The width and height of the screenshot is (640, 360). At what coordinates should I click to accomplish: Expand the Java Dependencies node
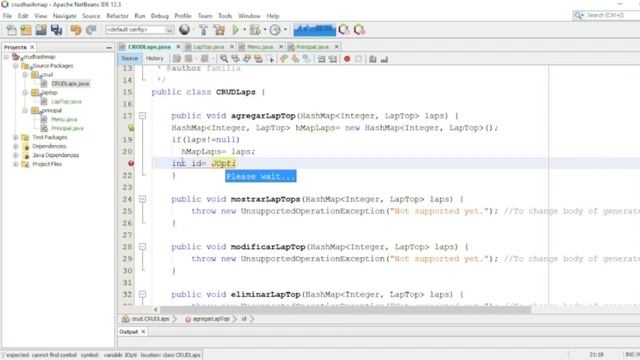pyautogui.click(x=16, y=155)
